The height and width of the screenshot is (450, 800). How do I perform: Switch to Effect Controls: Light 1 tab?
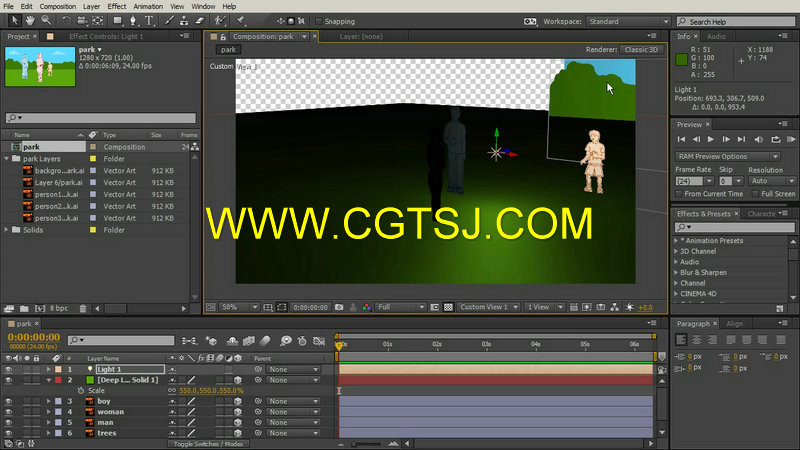[106, 36]
